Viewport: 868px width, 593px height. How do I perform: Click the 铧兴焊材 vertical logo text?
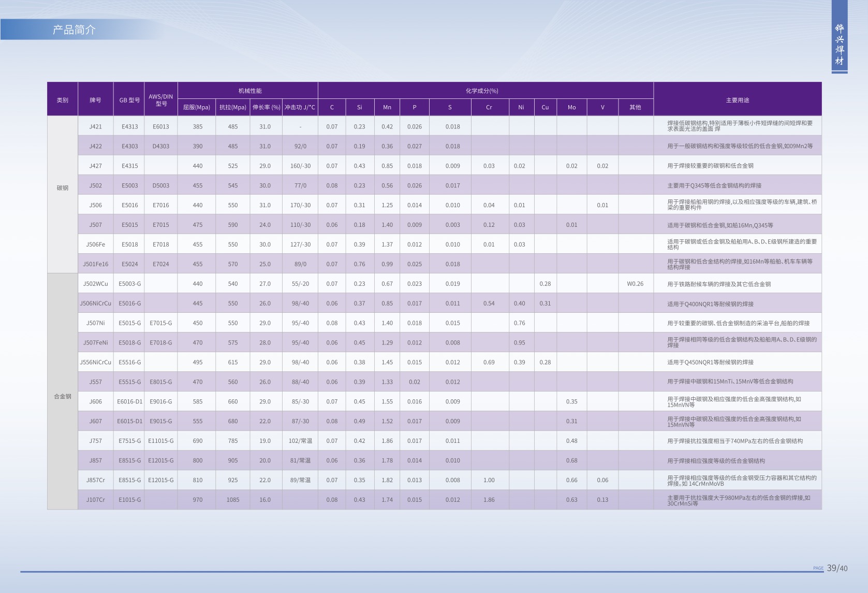(839, 45)
